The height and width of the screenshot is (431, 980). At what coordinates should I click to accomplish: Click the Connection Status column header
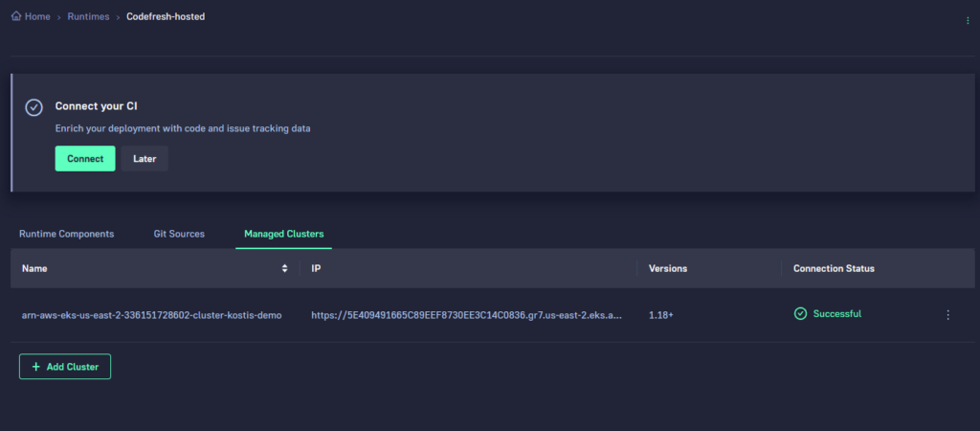pos(834,269)
